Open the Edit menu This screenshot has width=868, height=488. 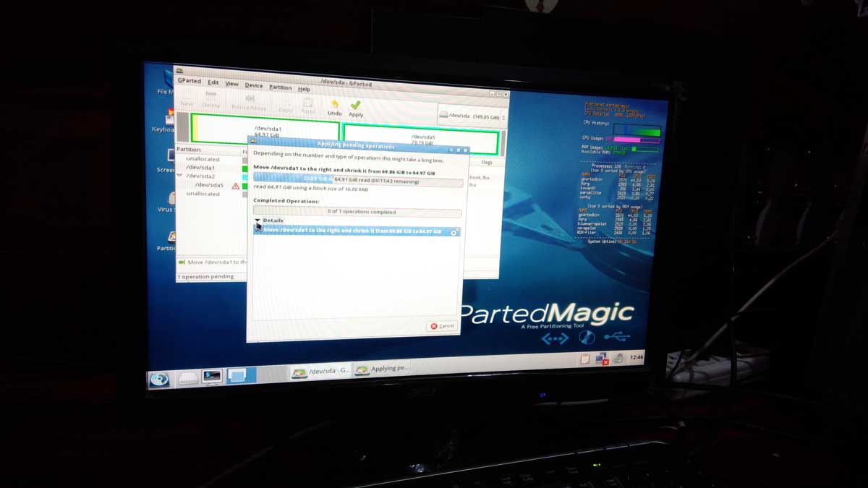(x=213, y=82)
